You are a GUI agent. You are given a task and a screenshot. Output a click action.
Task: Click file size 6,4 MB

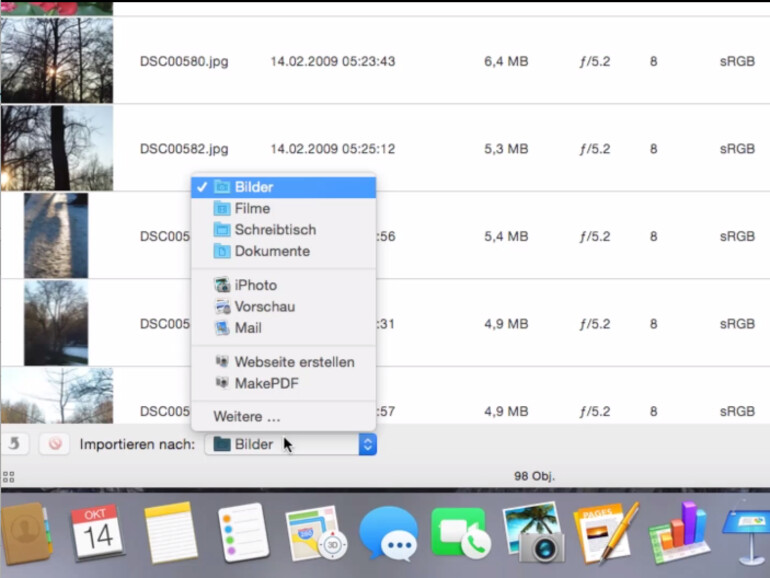pyautogui.click(x=506, y=61)
